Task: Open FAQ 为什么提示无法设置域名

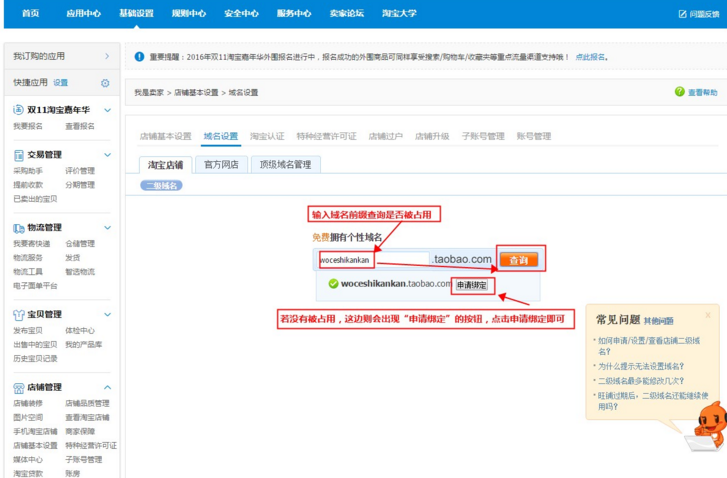Action: pyautogui.click(x=641, y=366)
